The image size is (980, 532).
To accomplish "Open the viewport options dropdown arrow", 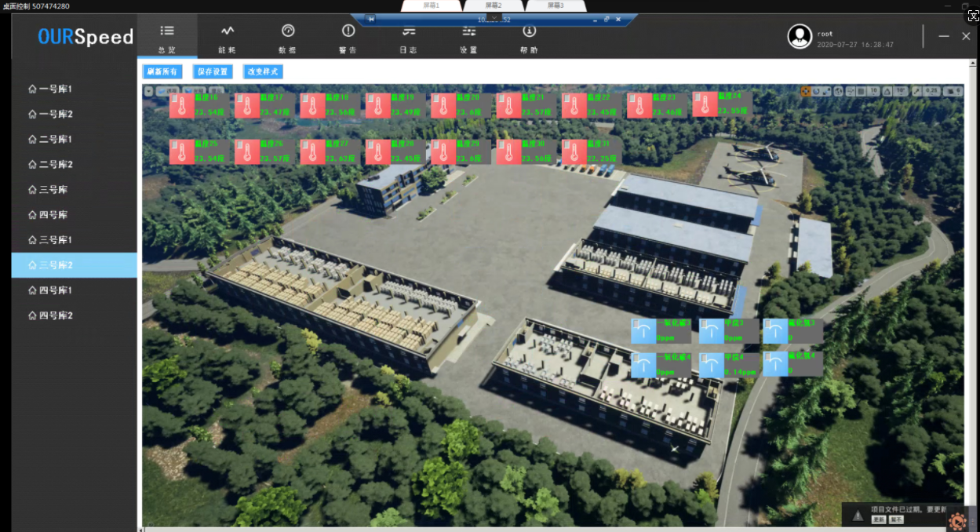I will pyautogui.click(x=148, y=91).
